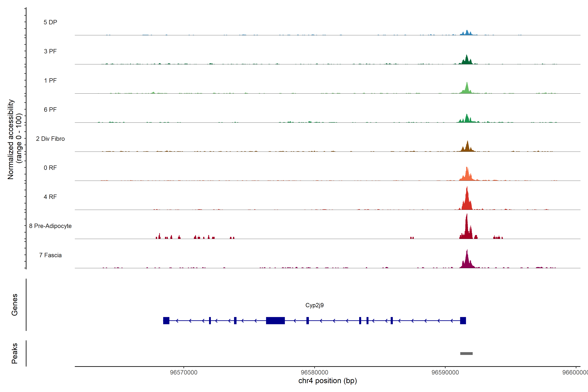Click the large Cyp2j9 exon block
This screenshot has height=392, width=588.
click(x=275, y=320)
